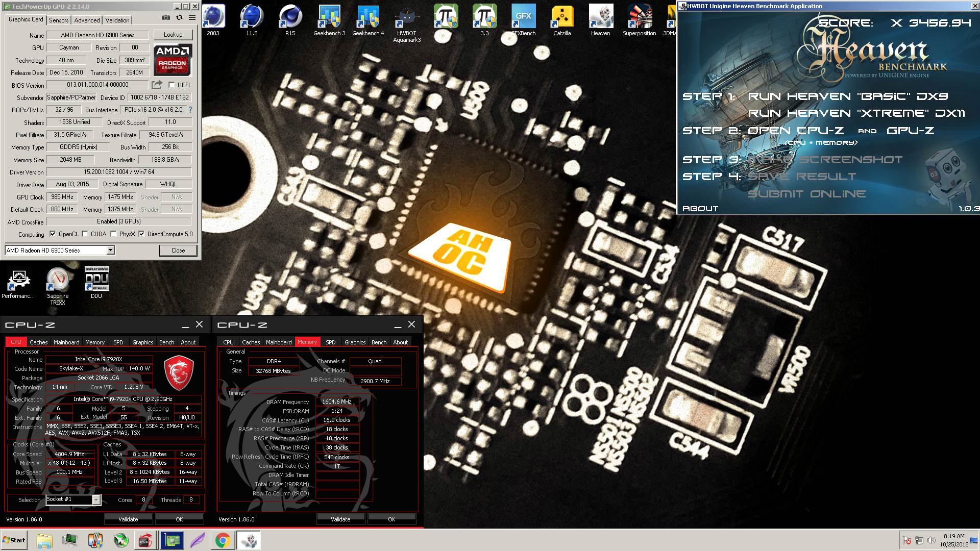The image size is (980, 551).
Task: Click GPU-Z link in Heaven step 2
Action: [911, 131]
